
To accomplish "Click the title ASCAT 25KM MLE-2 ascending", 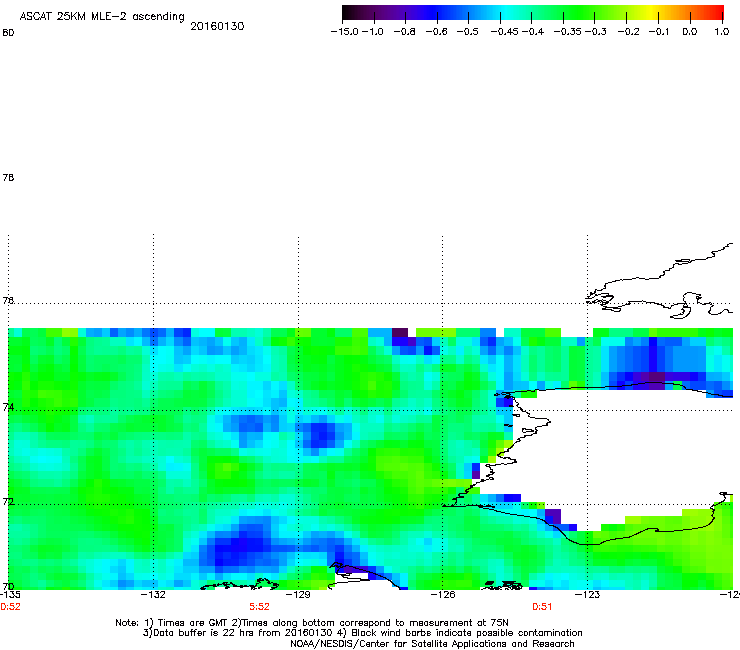I will (x=102, y=17).
